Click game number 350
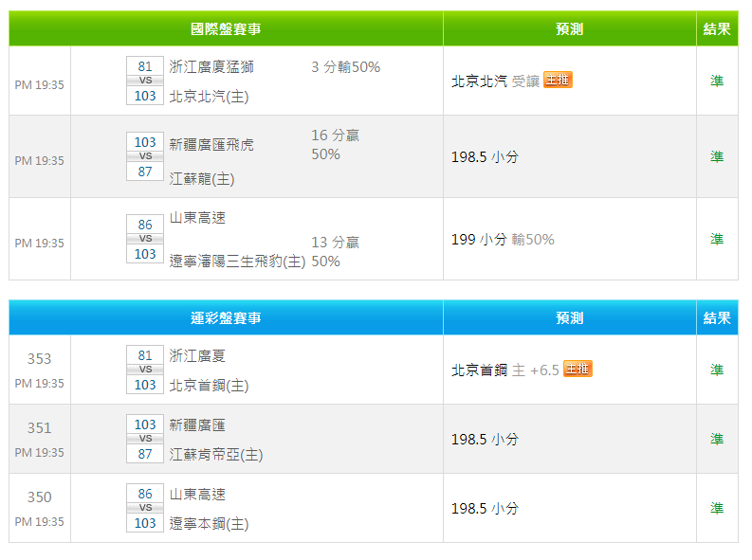 39,497
